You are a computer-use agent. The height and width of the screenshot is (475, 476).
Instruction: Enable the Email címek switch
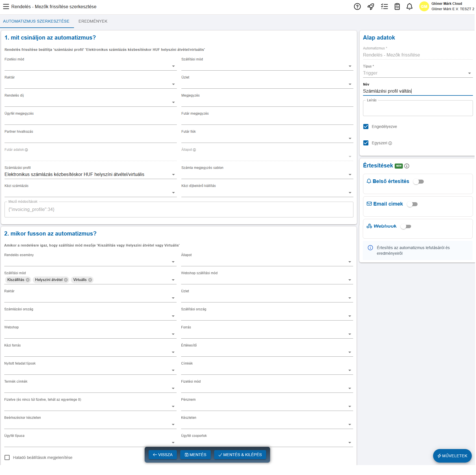coord(412,204)
